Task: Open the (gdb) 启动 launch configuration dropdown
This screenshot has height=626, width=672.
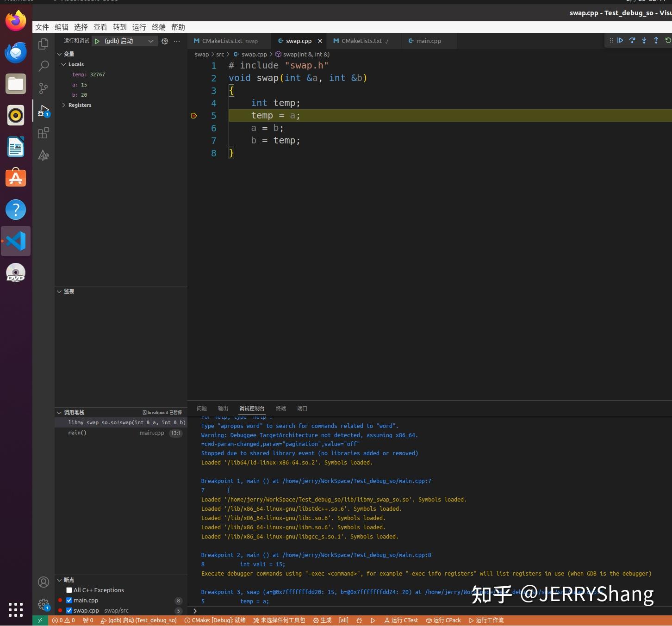Action: pyautogui.click(x=124, y=41)
